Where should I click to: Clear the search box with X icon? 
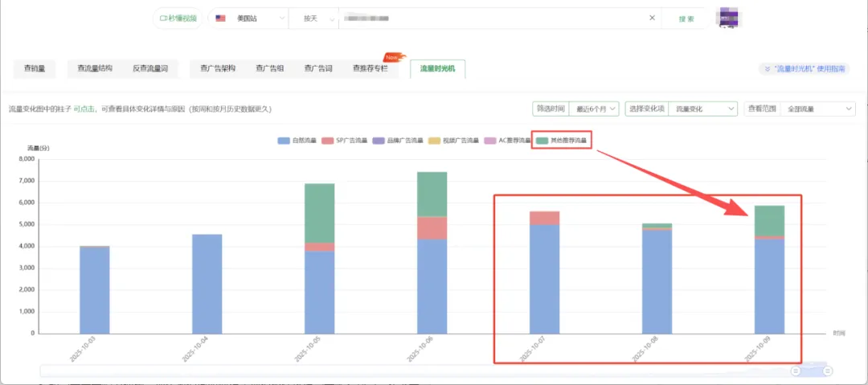coord(652,18)
